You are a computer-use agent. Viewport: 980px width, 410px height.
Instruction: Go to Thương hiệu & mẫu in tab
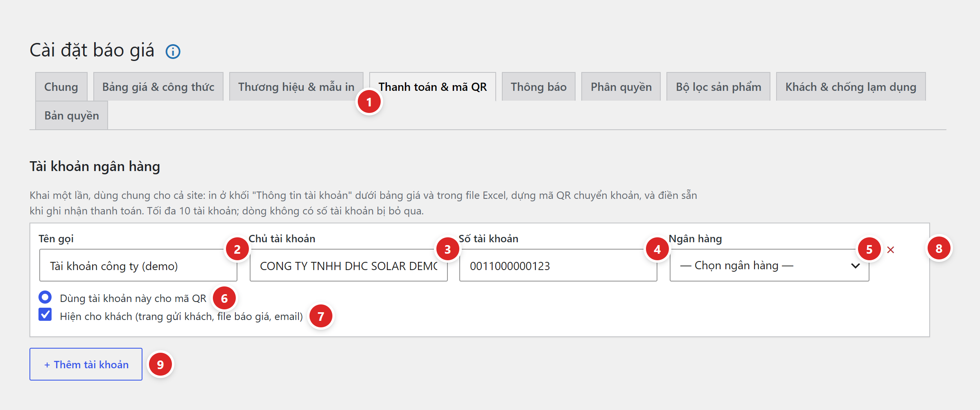tap(296, 87)
